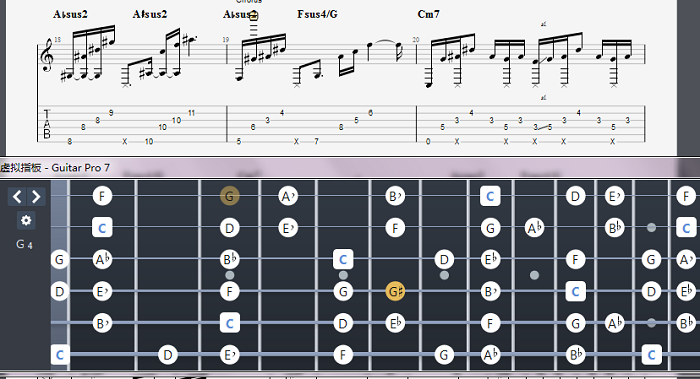Select fret number 11 in the tablature

(191, 113)
